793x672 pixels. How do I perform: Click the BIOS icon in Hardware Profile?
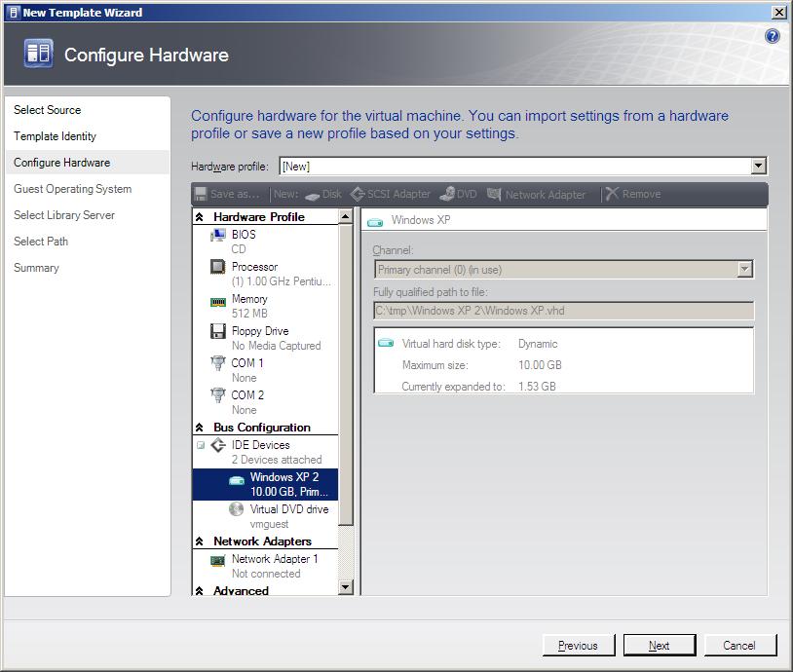coord(218,236)
